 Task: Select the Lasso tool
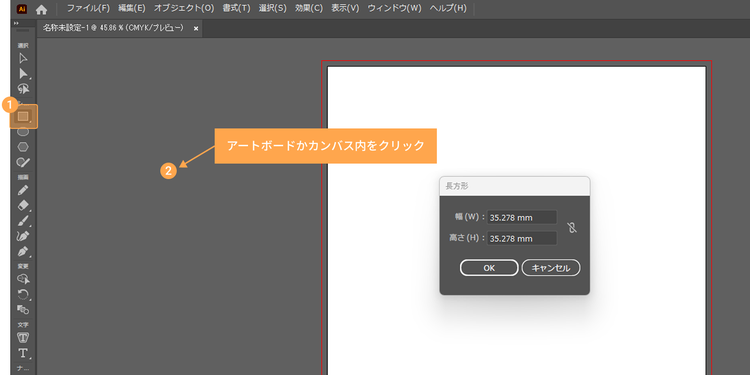coord(23,88)
